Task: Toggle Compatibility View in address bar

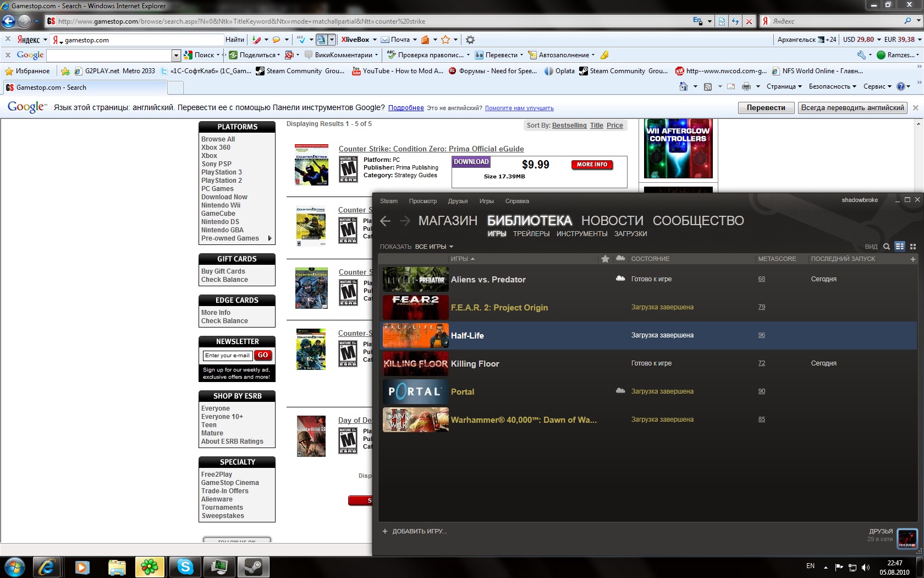Action: (722, 21)
